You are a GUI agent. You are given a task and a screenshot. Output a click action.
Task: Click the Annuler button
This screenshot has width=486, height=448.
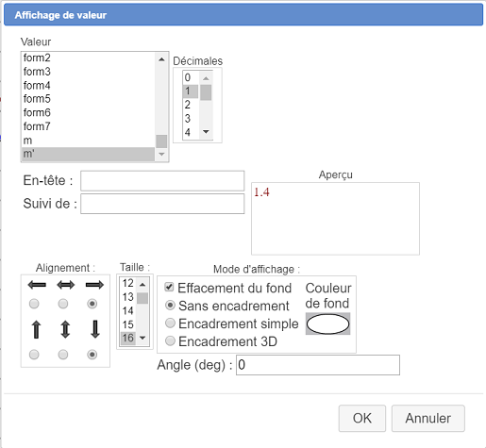[428, 418]
